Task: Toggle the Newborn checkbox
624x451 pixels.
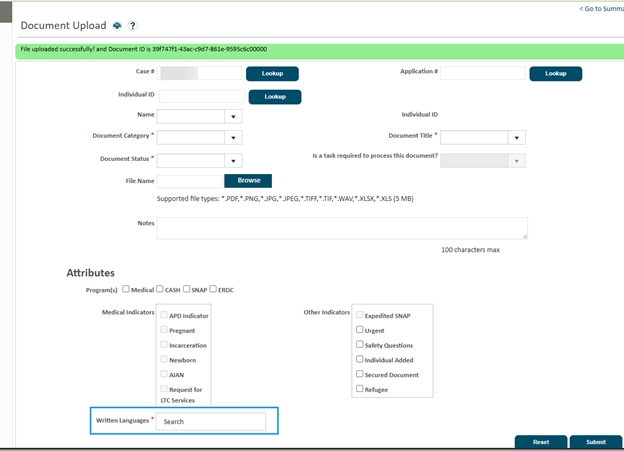Action: tap(164, 359)
